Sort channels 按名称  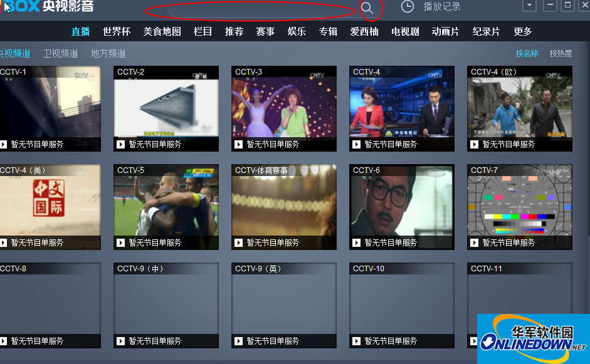click(x=527, y=53)
